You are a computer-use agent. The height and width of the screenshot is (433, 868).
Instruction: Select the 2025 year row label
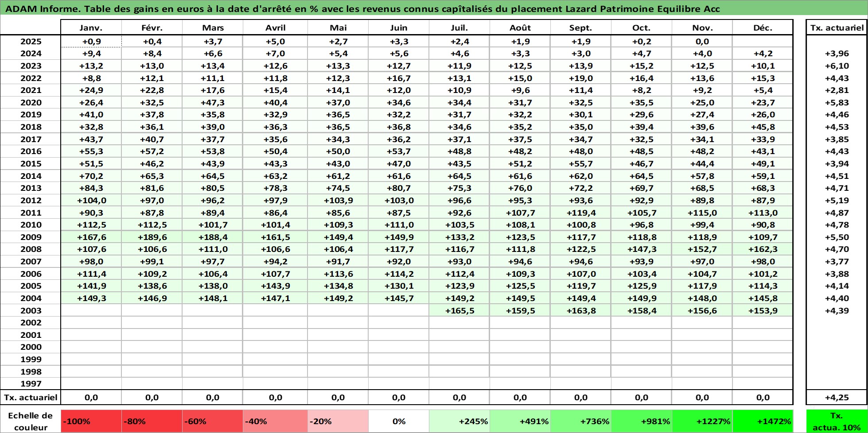(31, 41)
